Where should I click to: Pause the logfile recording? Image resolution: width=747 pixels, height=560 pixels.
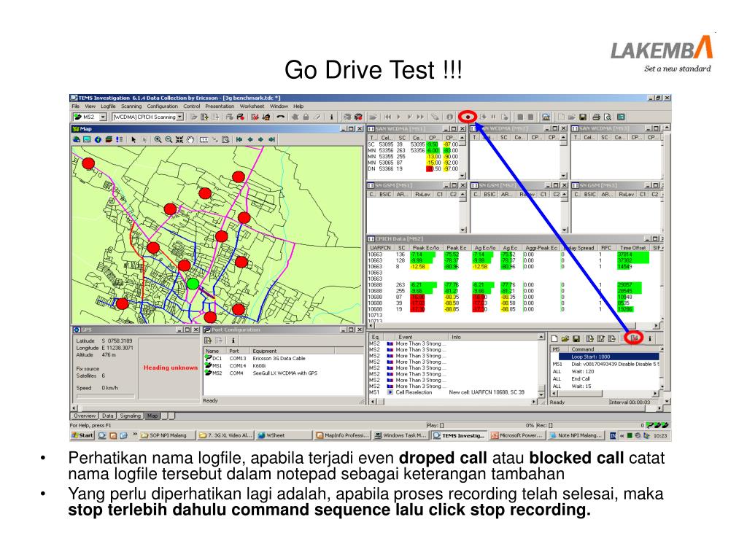click(493, 117)
